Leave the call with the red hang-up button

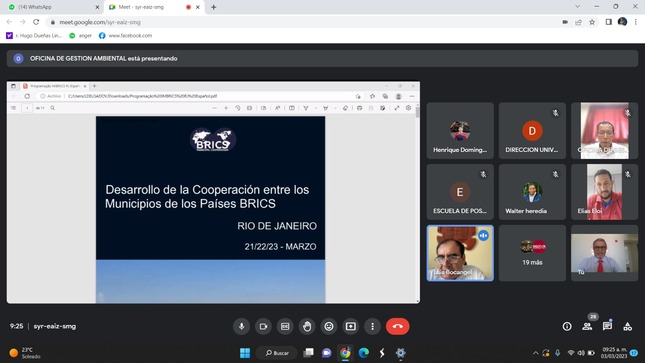point(397,326)
